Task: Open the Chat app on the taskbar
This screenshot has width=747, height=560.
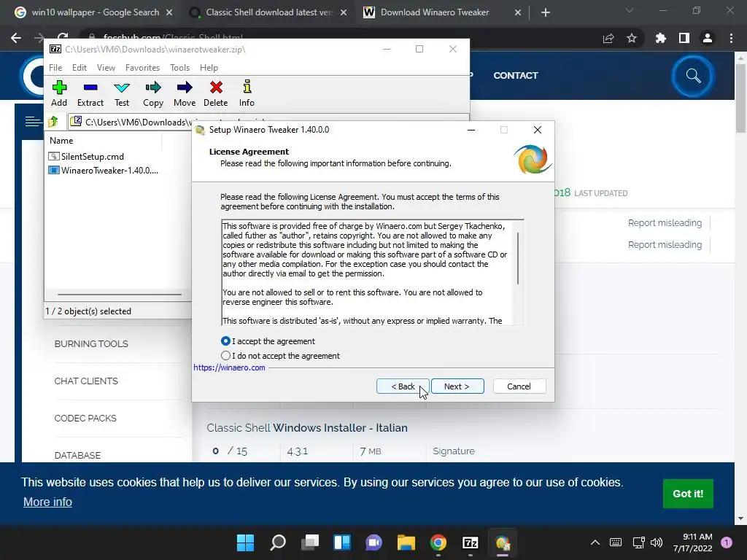Action: [x=374, y=542]
